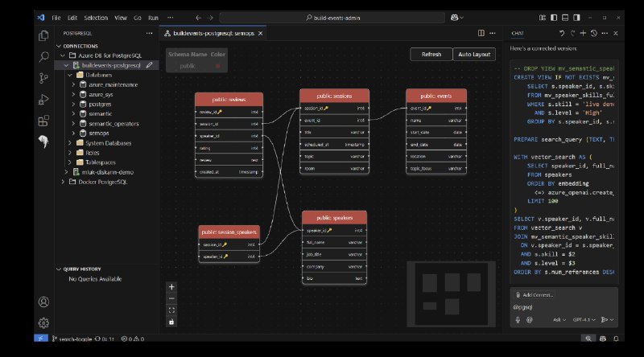Open the PostgreSQL elephant view
644x357 pixels.
click(x=43, y=142)
